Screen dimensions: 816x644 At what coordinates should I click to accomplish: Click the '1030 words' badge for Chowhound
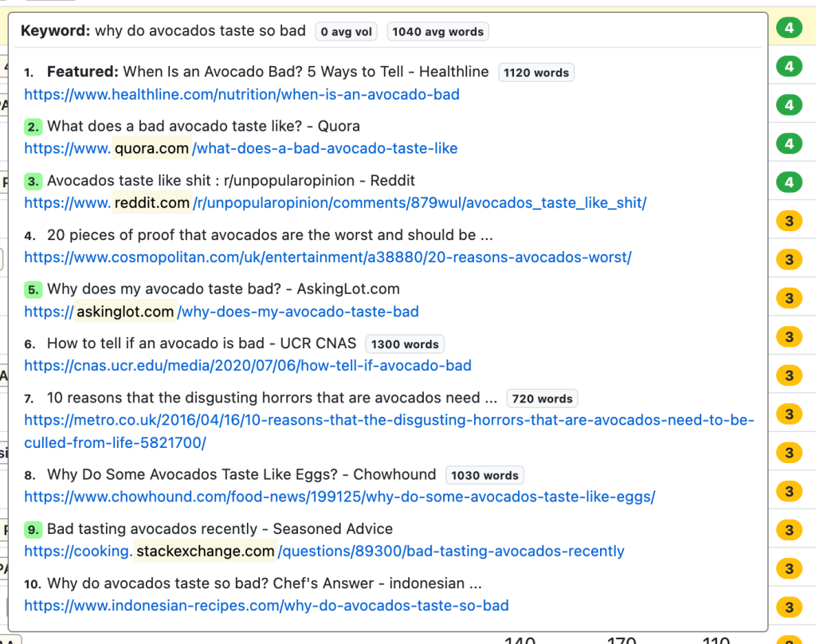(484, 475)
